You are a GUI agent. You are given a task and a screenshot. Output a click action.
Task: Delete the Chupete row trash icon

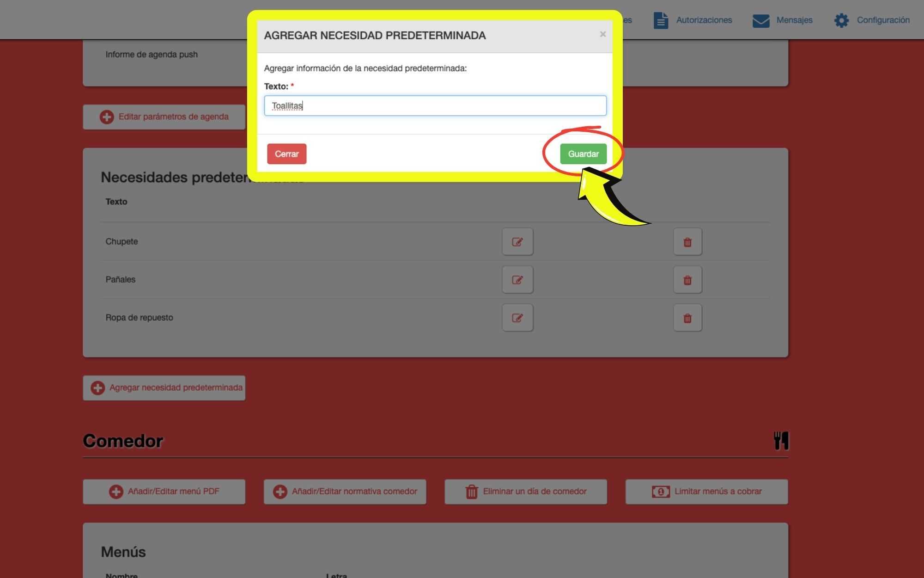pyautogui.click(x=687, y=242)
